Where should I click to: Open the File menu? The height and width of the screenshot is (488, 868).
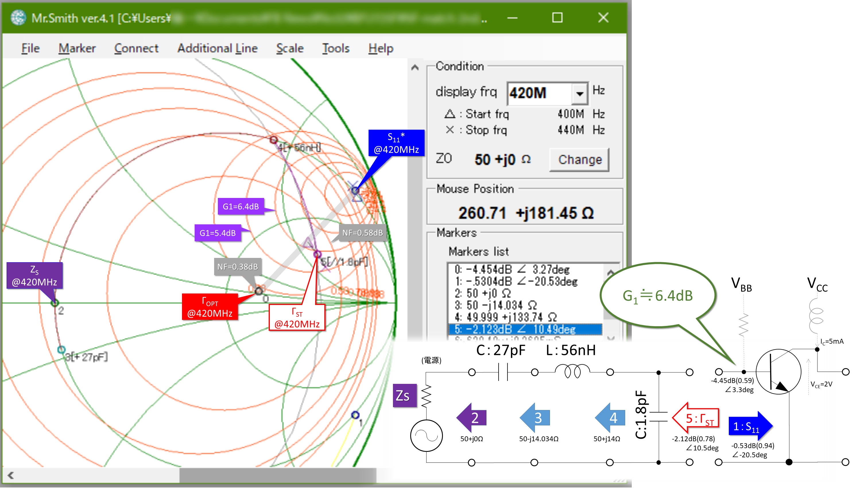(x=30, y=48)
